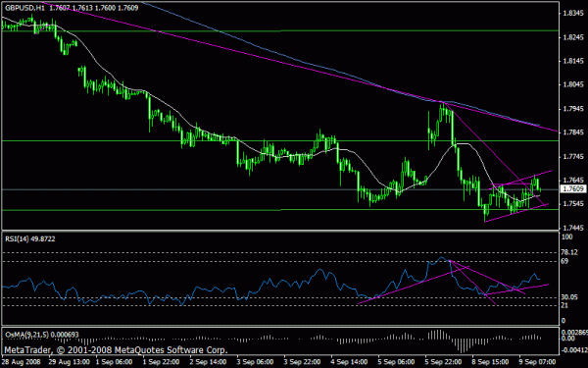
Task: Click the OsMA scale value 0.002869
Action: click(574, 333)
